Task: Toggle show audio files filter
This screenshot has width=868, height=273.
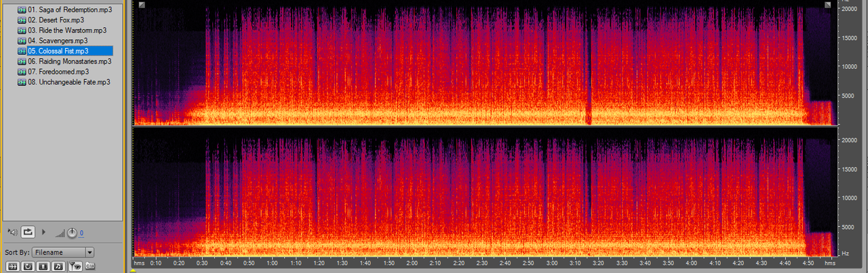Action: click(x=12, y=266)
